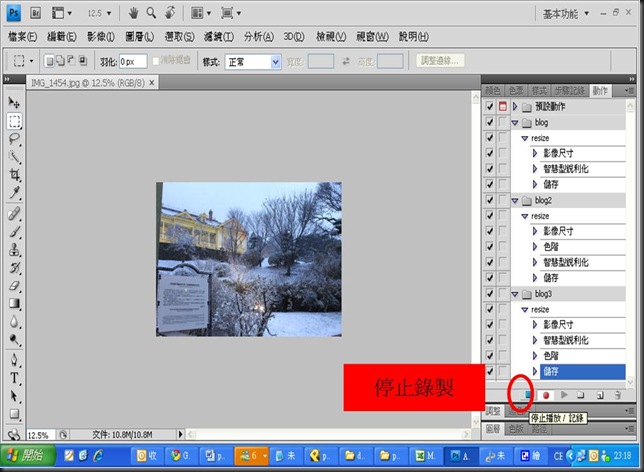This screenshot has width=644, height=472.
Task: Select highlighted 儲存 step in blog3
Action: [x=582, y=371]
